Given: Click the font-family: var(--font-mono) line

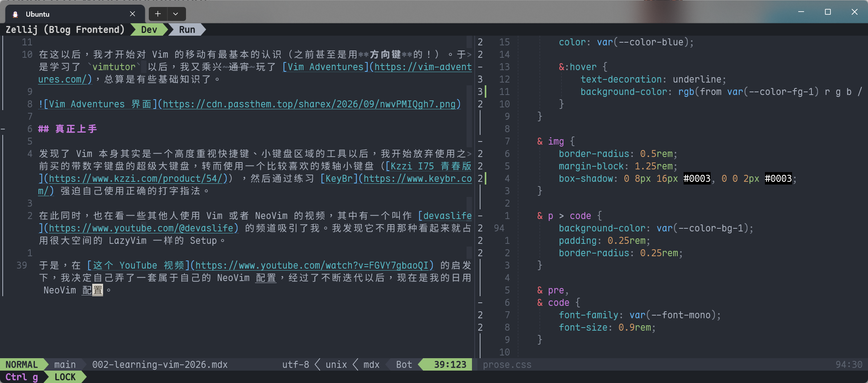Looking at the screenshot, I should pos(639,315).
